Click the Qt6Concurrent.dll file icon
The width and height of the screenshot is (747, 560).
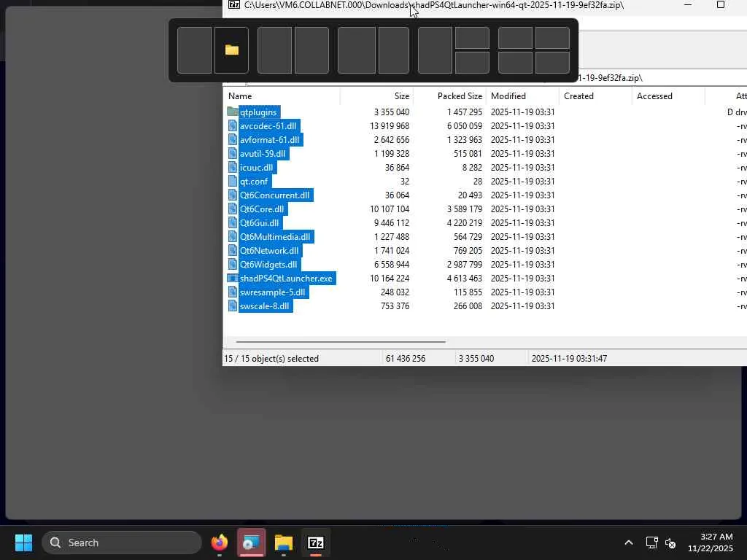pos(233,195)
